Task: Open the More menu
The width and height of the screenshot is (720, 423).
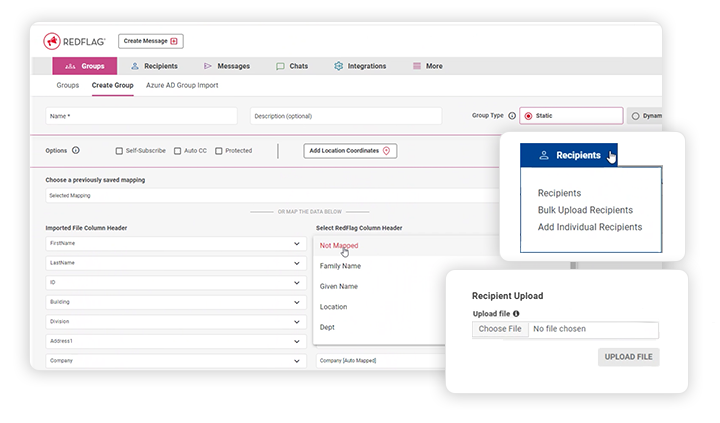Action: [428, 66]
